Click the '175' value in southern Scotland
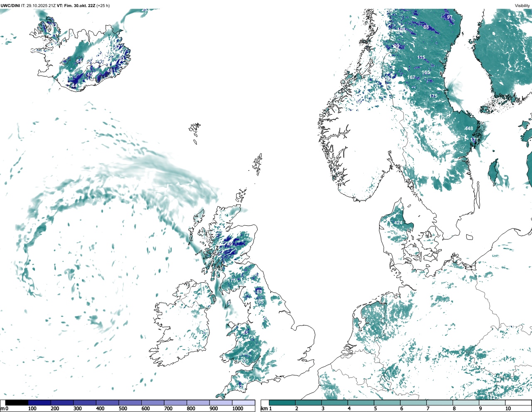This screenshot has width=532, height=412. (232, 281)
